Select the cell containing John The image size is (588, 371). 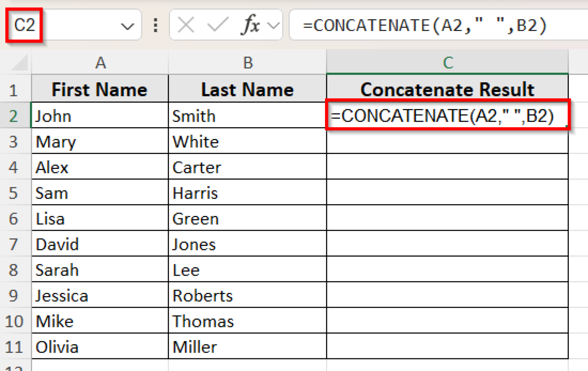pyautogui.click(x=100, y=116)
